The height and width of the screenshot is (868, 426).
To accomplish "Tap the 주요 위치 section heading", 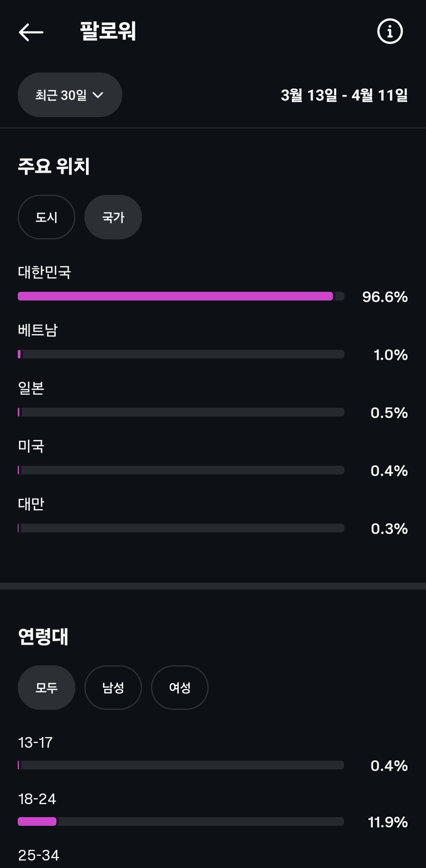I will click(54, 166).
